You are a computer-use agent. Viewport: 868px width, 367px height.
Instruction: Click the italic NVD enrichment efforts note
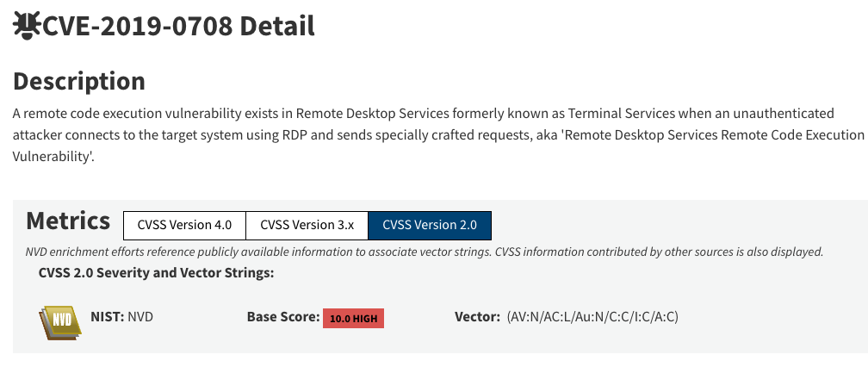coord(425,252)
